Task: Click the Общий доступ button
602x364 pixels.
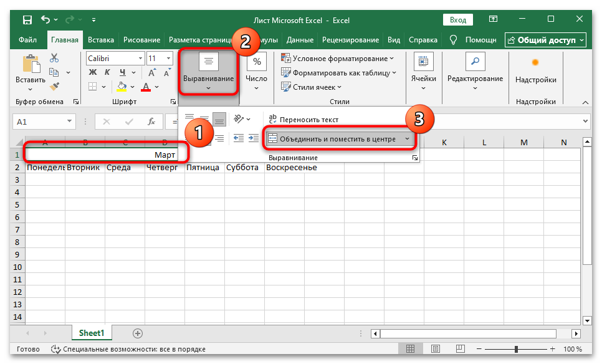Action: tap(546, 39)
